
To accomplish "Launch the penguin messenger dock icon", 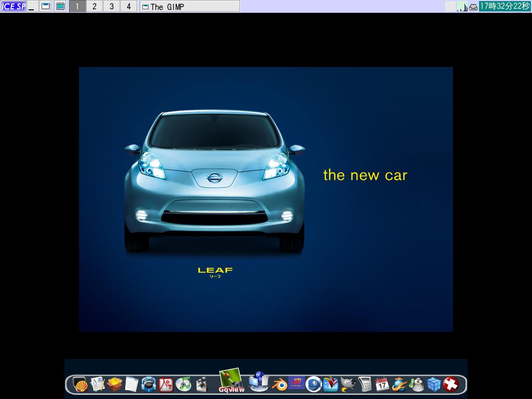I will (x=416, y=385).
